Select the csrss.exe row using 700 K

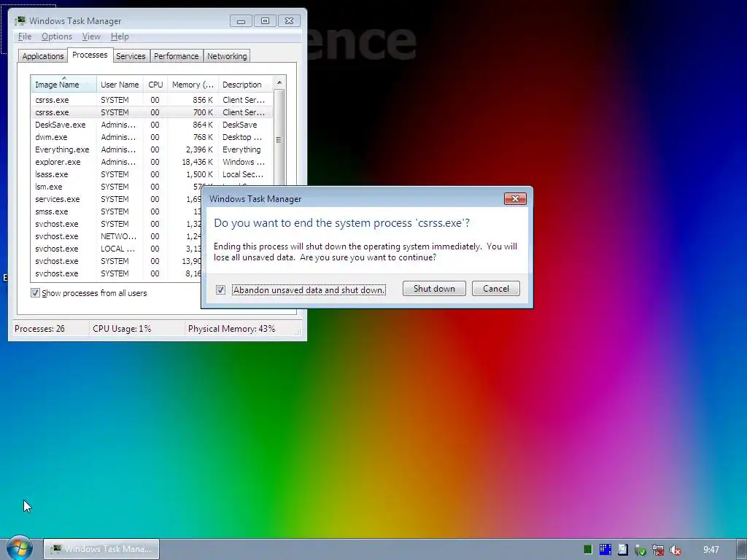152,112
